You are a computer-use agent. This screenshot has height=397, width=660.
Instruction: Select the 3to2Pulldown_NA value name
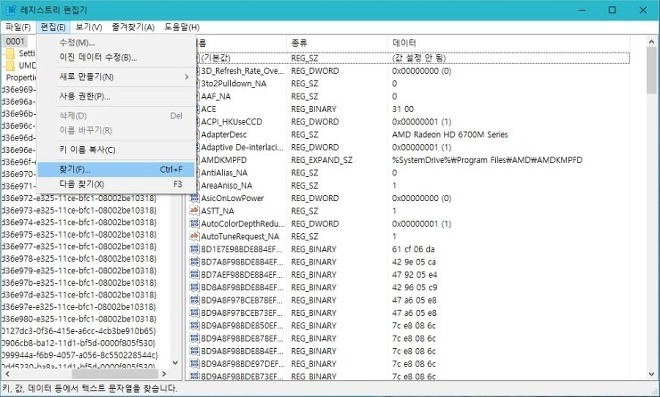tap(234, 83)
